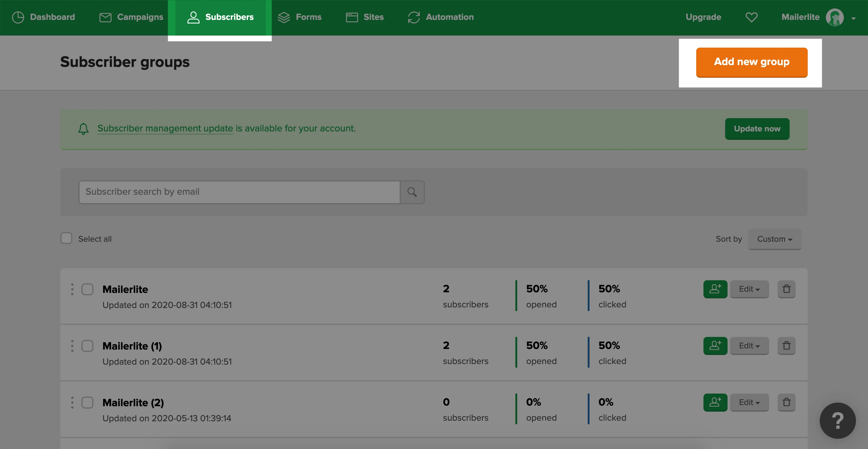This screenshot has height=449, width=868.
Task: Open Subscriber management update link
Action: (x=165, y=128)
